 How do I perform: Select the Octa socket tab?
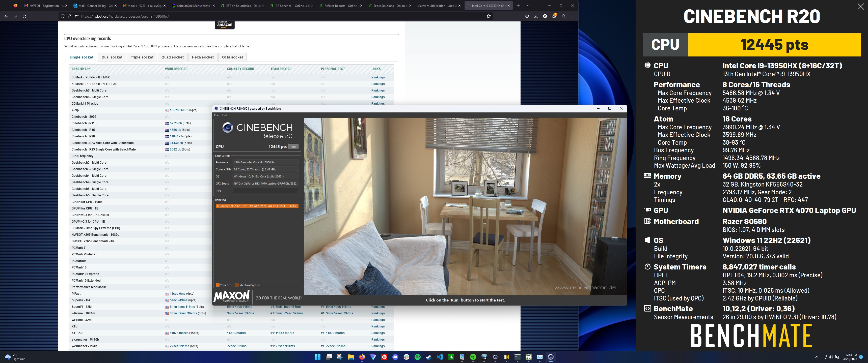[232, 57]
